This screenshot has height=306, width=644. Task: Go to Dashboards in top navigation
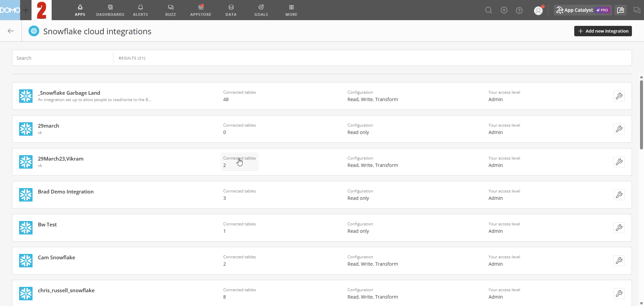click(x=110, y=10)
